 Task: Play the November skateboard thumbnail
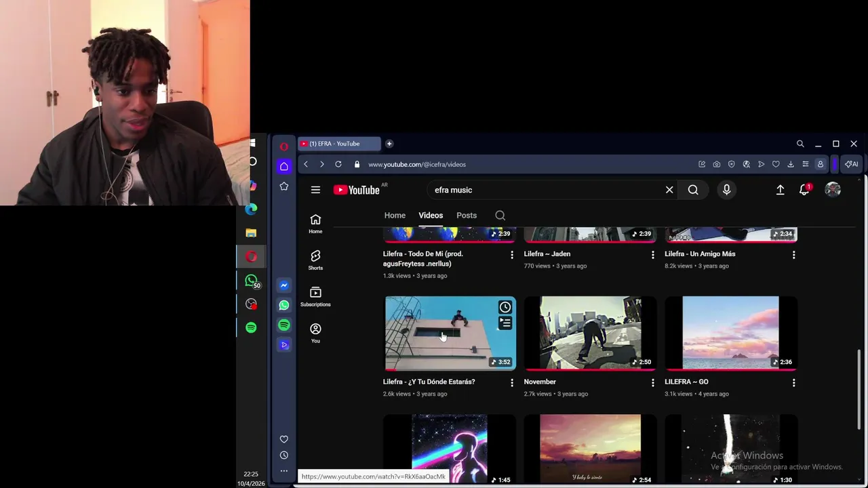(590, 333)
